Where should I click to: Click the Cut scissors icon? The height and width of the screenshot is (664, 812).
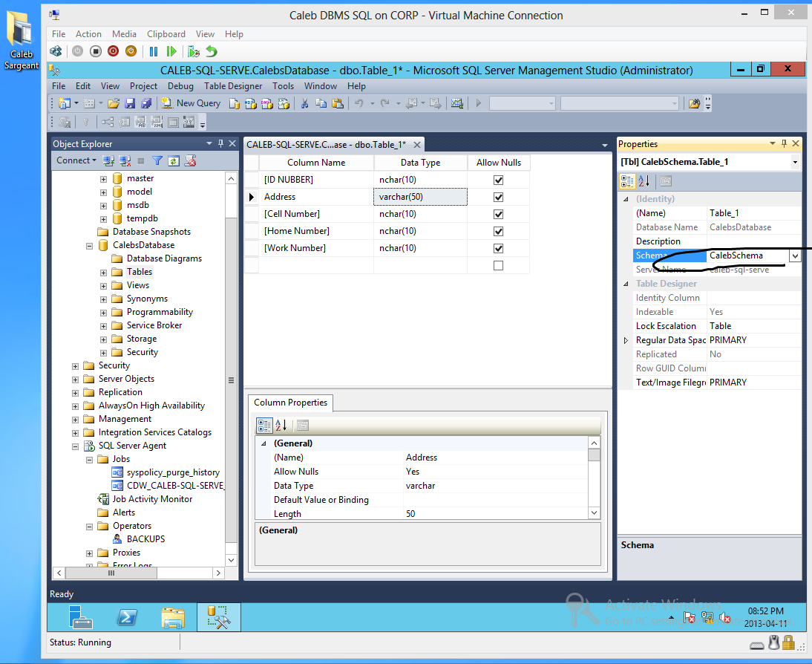(x=304, y=104)
